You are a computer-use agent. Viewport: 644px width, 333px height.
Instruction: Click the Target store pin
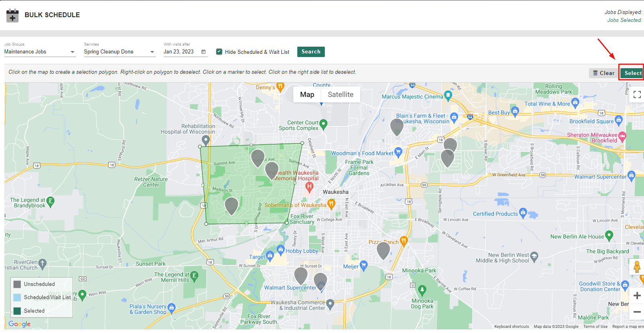point(270,255)
